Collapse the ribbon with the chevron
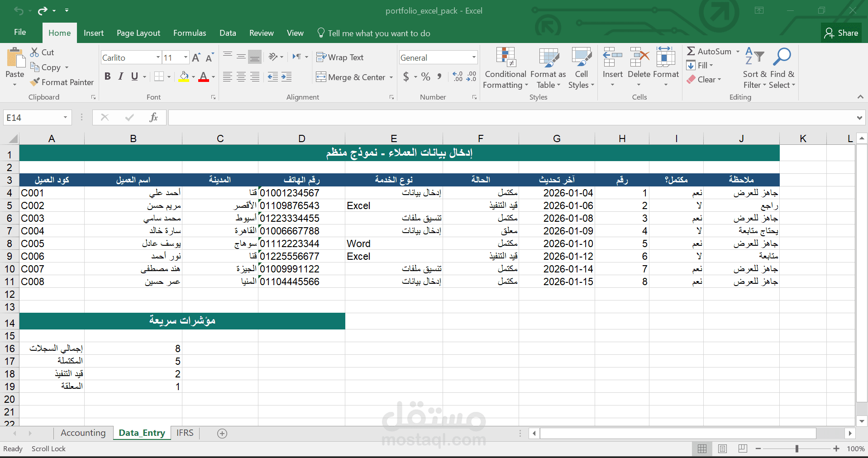This screenshot has height=458, width=868. [860, 97]
